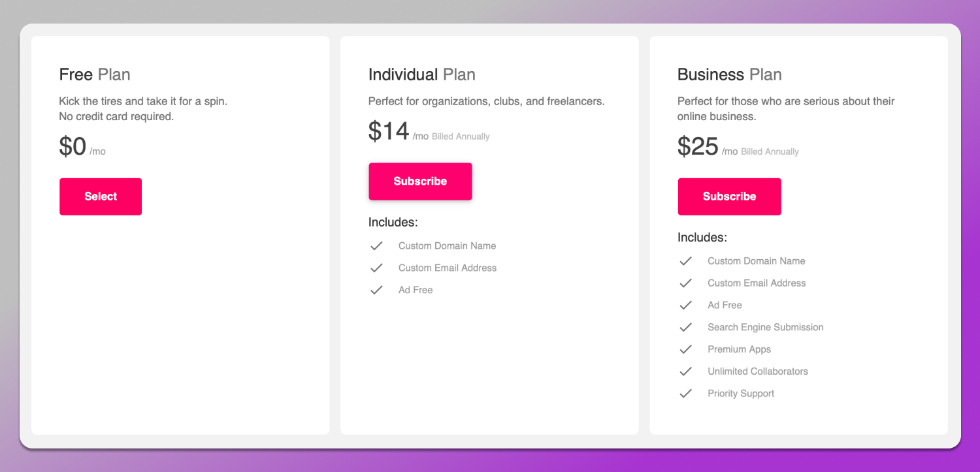Click the $0 price on Free Plan
Screen dimensions: 980x472
(x=73, y=146)
